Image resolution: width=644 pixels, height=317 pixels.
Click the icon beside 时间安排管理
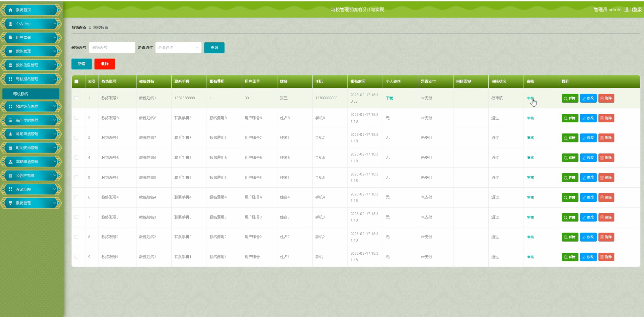click(10, 148)
